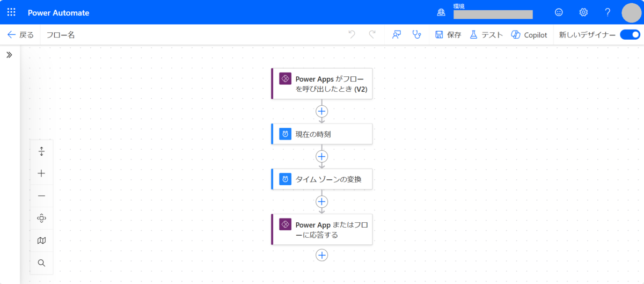Open the settings gear
Screen dimensions: 644x284
point(583,12)
